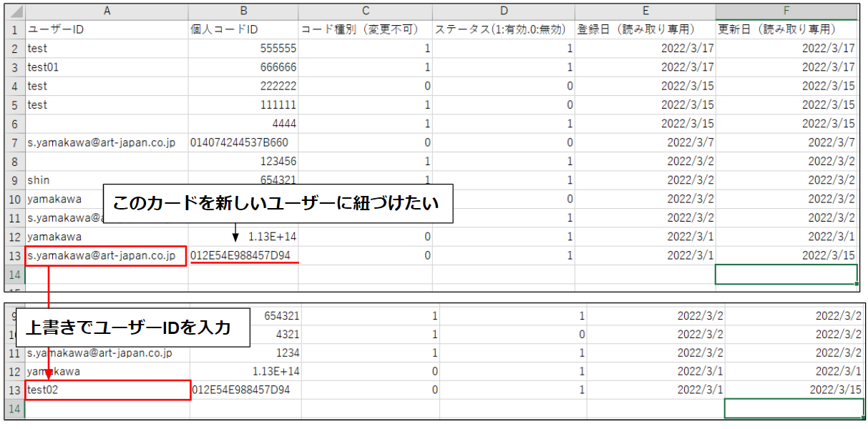Image resolution: width=868 pixels, height=429 pixels.
Task: Select row header 6
Action: [x=14, y=123]
